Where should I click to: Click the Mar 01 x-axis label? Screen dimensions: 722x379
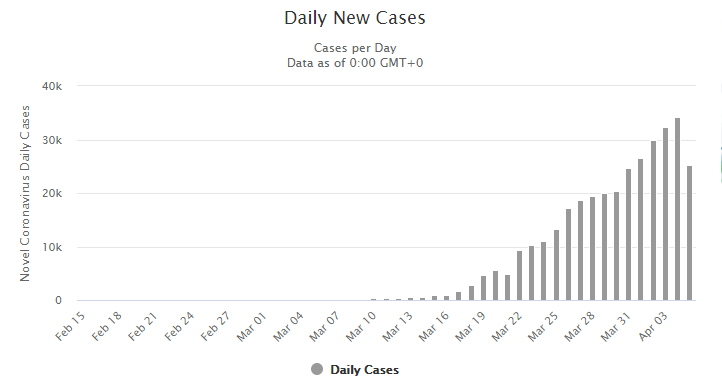click(252, 326)
